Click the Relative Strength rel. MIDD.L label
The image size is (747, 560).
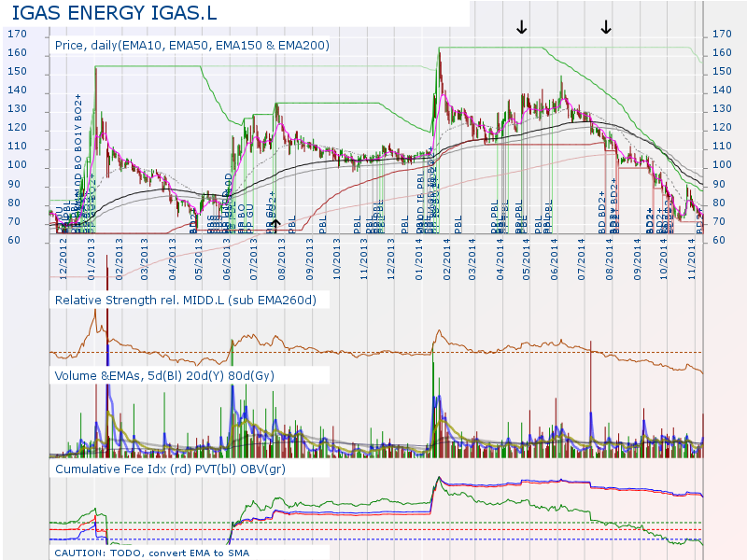186,301
